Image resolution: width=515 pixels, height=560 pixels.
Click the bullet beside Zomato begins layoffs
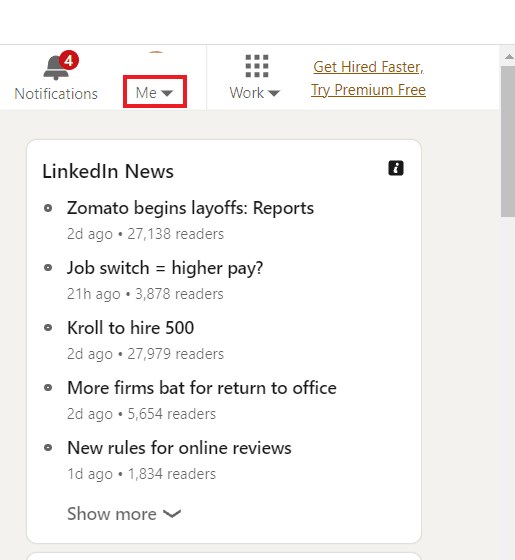48,208
